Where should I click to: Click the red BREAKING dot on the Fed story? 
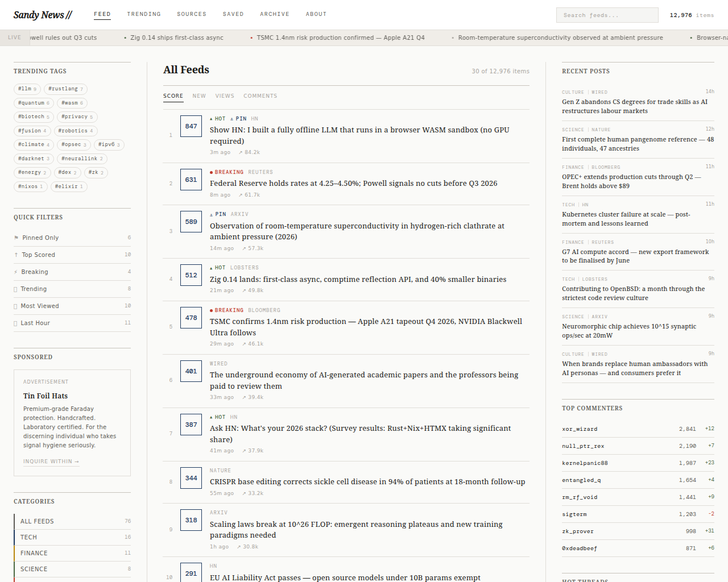tap(211, 172)
